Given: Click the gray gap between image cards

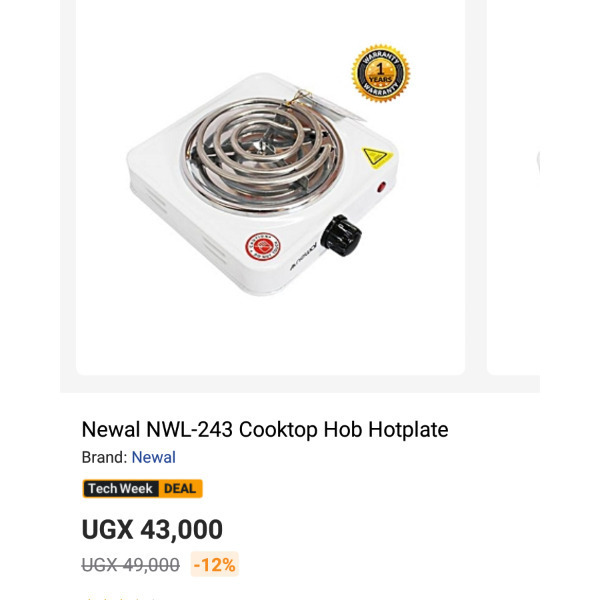Looking at the screenshot, I should [476, 188].
